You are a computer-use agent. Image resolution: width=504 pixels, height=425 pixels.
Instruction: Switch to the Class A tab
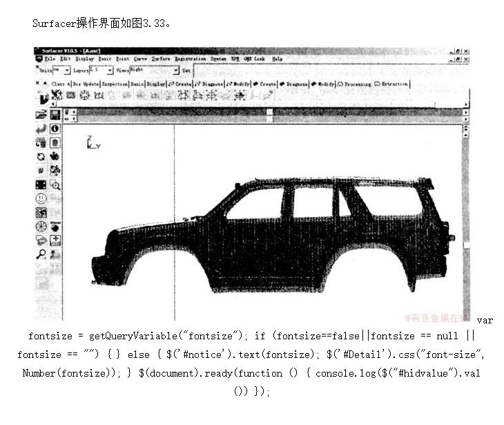[x=61, y=84]
